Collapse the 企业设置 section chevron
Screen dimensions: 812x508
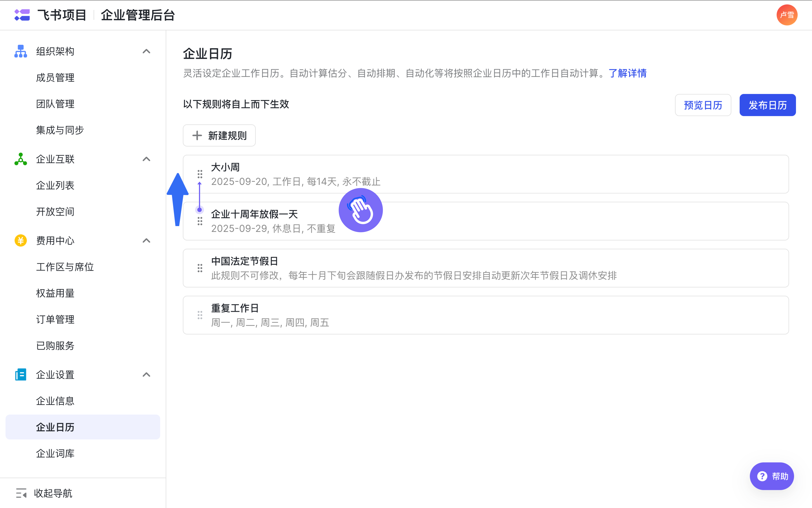146,375
